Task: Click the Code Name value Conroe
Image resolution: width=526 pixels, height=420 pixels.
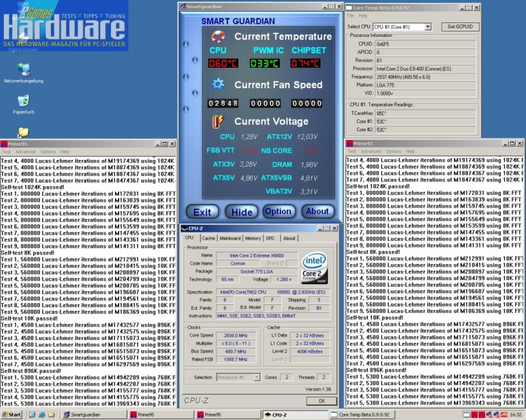Action: tap(238, 264)
